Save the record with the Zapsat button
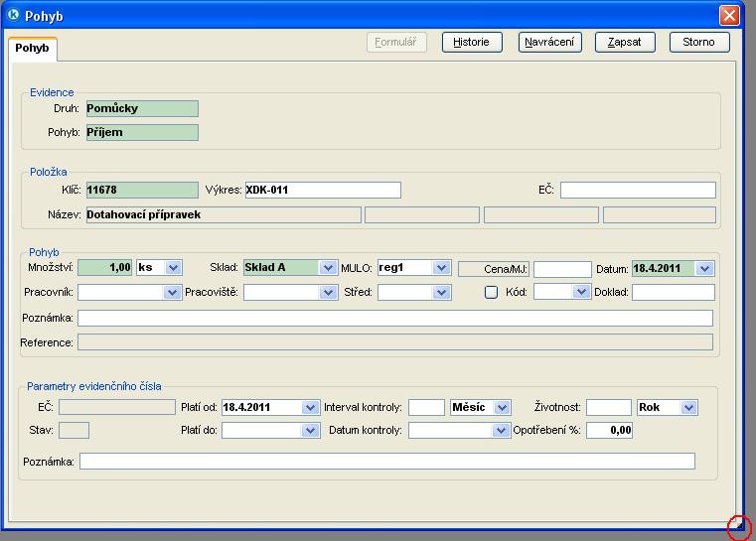The height and width of the screenshot is (541, 756). point(625,43)
